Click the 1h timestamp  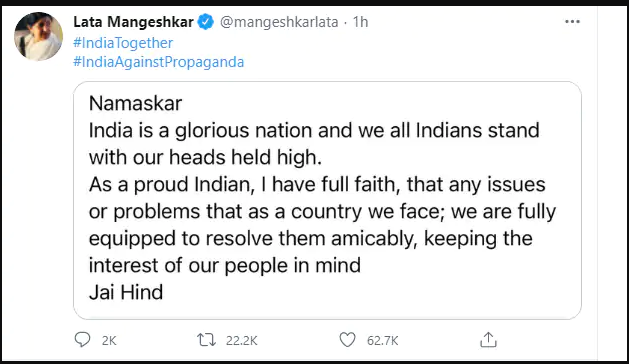point(360,22)
